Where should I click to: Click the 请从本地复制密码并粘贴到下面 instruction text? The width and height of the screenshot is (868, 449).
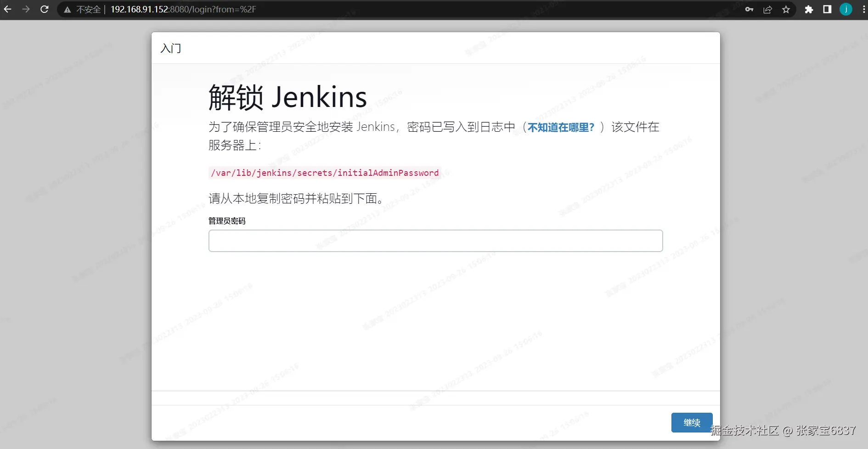point(297,198)
